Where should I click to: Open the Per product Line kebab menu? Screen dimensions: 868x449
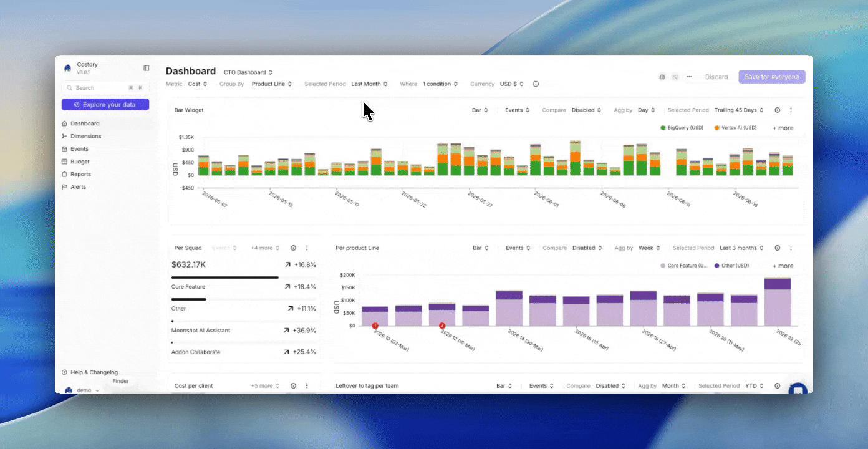(x=791, y=248)
